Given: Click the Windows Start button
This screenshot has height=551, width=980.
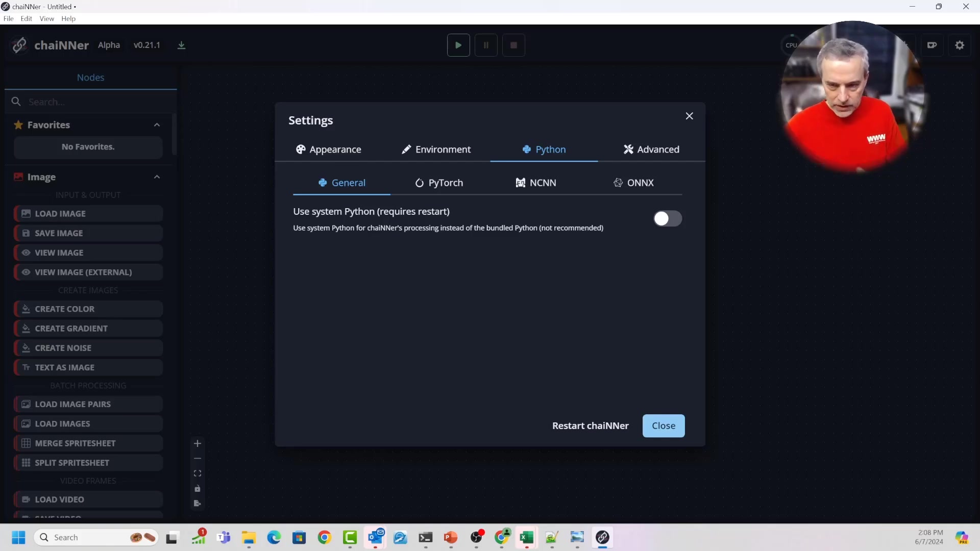Looking at the screenshot, I should pyautogui.click(x=18, y=537).
